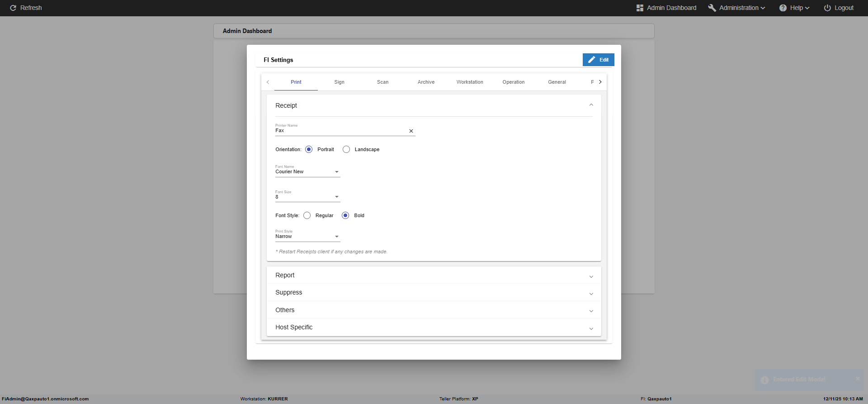The image size is (868, 404).
Task: Click FI: Qaxpauto1 in status bar
Action: (x=656, y=399)
